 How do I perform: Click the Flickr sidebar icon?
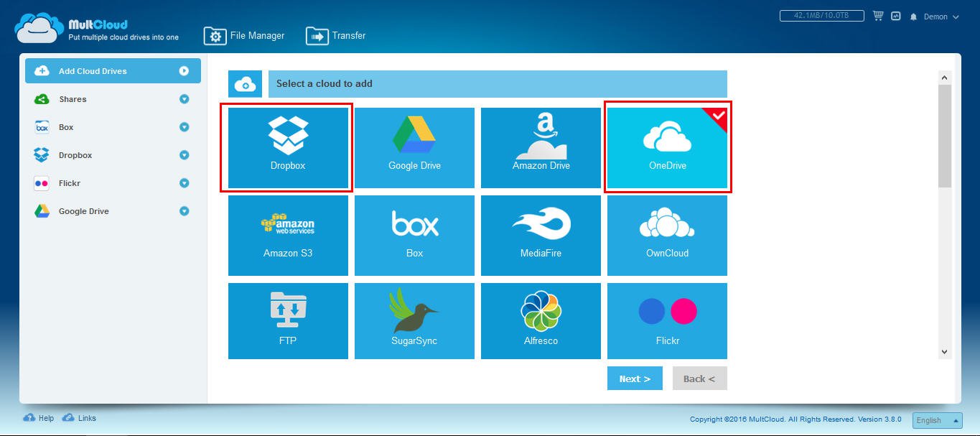coord(42,183)
